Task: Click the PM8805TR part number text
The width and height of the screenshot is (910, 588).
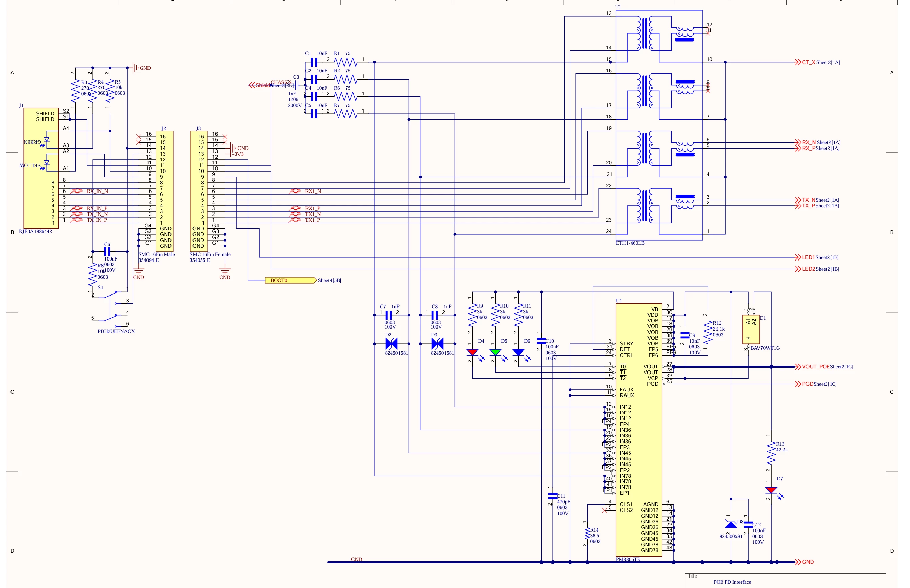Action: (628, 559)
